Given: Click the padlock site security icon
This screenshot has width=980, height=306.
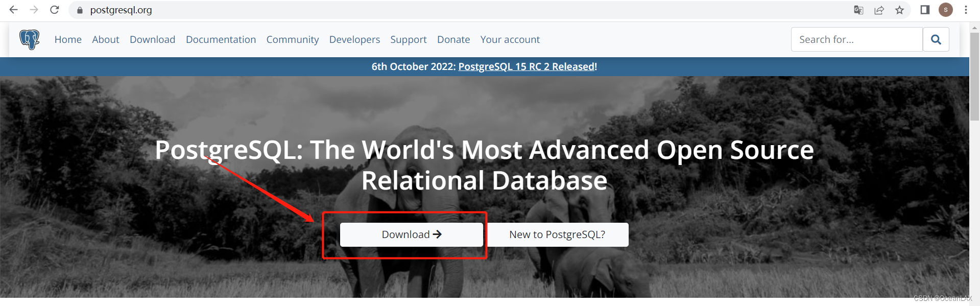Looking at the screenshot, I should tap(80, 10).
